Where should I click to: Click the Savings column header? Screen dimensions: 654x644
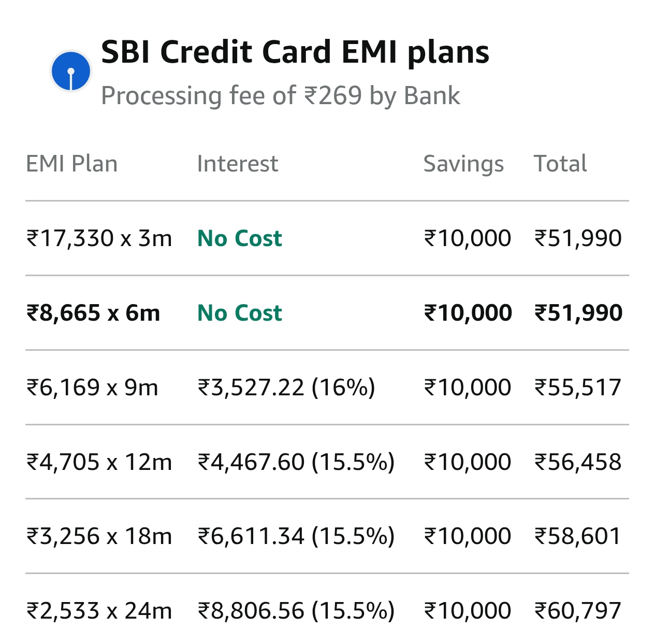(463, 164)
